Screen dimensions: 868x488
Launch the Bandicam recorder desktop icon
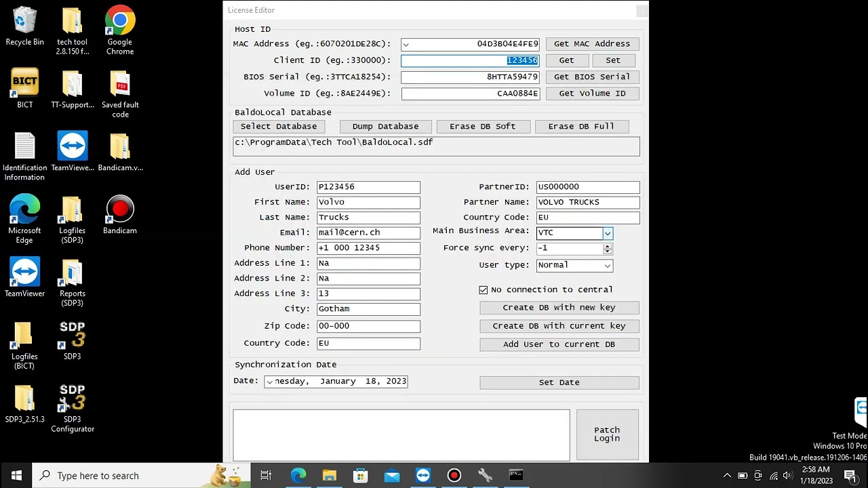pyautogui.click(x=120, y=215)
